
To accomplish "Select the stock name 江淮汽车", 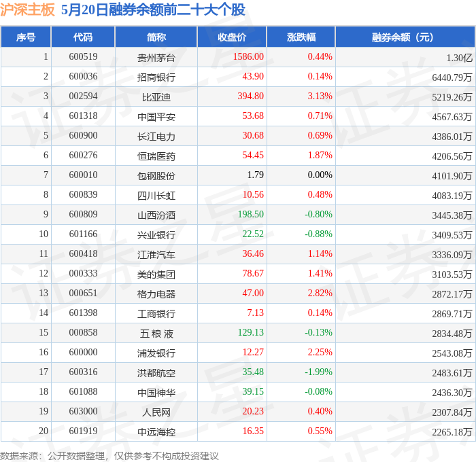I will pos(156,255).
